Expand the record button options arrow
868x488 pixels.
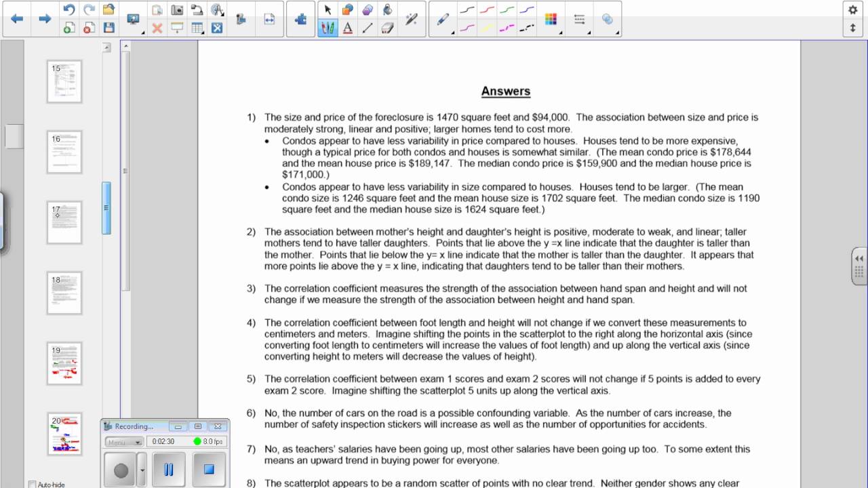click(x=142, y=470)
